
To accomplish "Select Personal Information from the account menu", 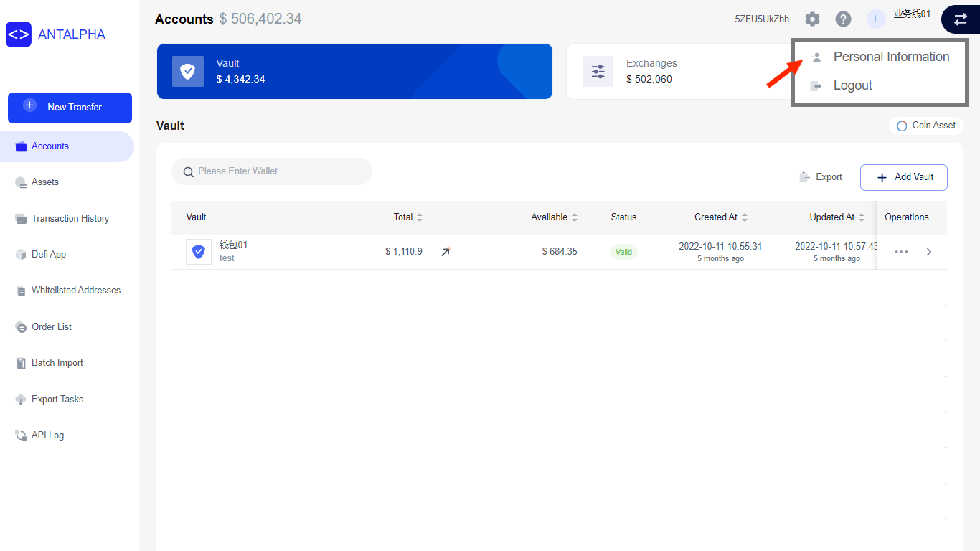I will coord(890,56).
